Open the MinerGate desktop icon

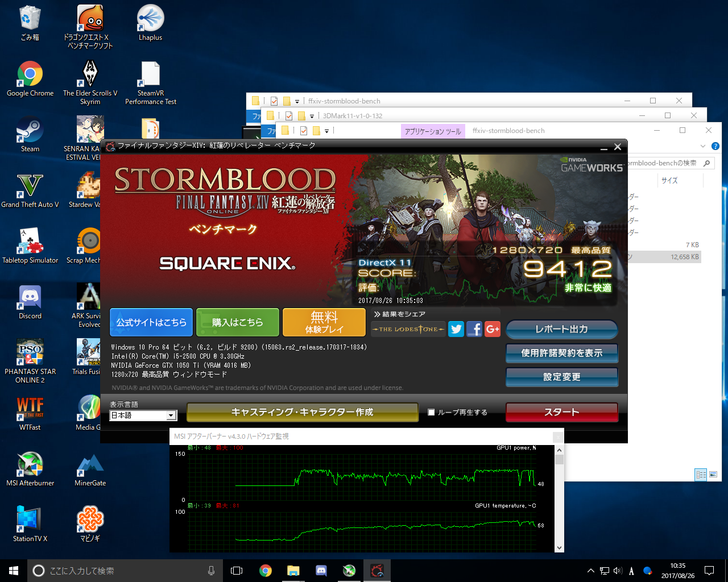[x=90, y=468]
